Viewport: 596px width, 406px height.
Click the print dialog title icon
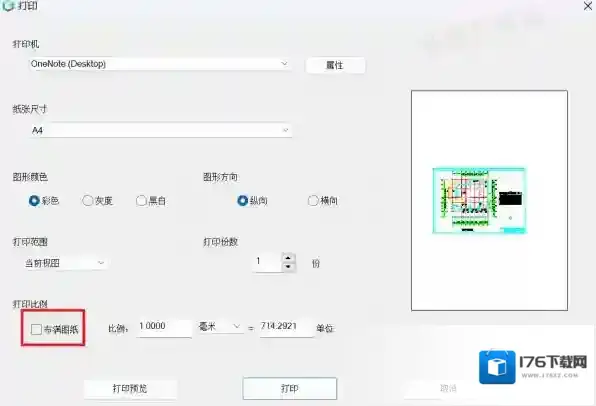pos(8,5)
